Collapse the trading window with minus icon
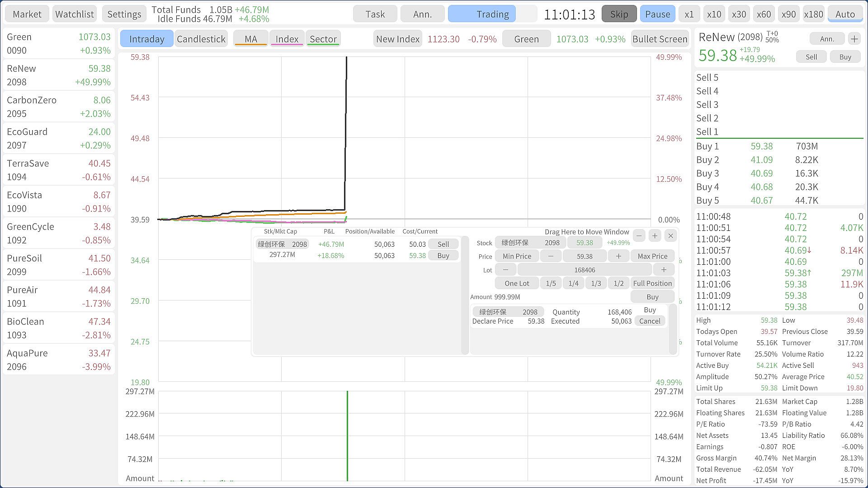Screen dimensions: 868x488 [639, 235]
